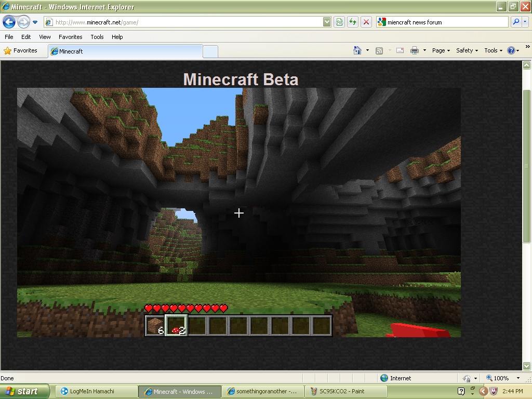Open the Favorites star button

[x=21, y=50]
